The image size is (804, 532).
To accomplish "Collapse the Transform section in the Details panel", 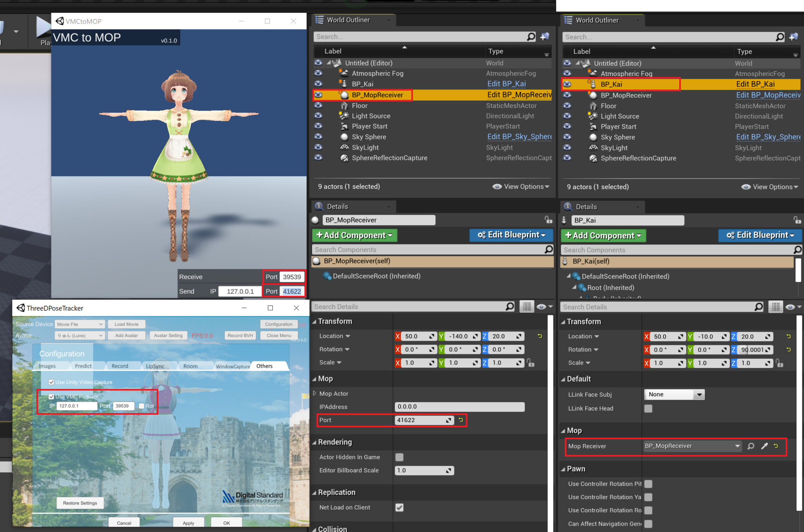I will point(314,321).
